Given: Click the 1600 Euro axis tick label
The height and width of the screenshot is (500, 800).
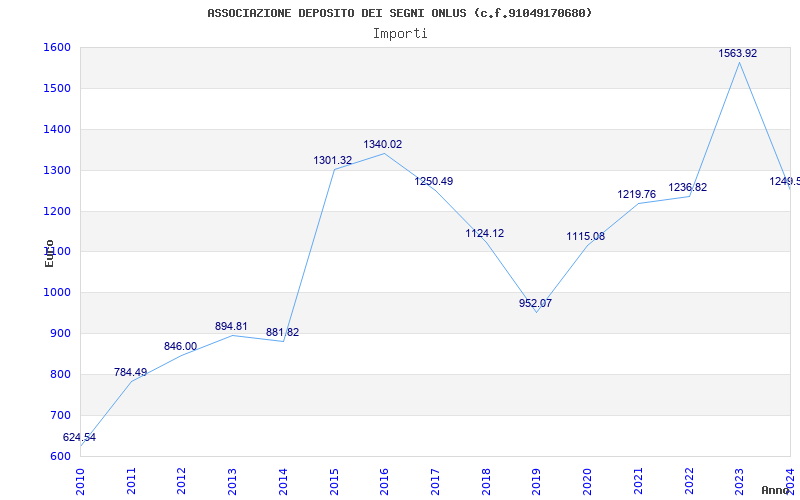Looking at the screenshot, I should pos(57,48).
